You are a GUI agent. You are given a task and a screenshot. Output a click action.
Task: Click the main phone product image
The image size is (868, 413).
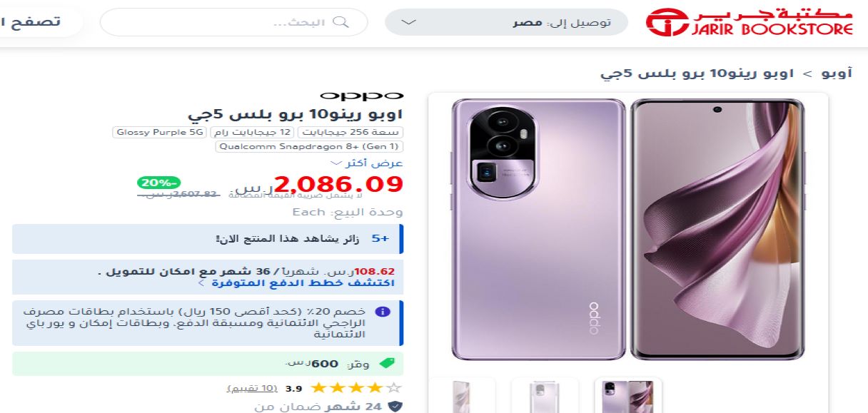628,230
